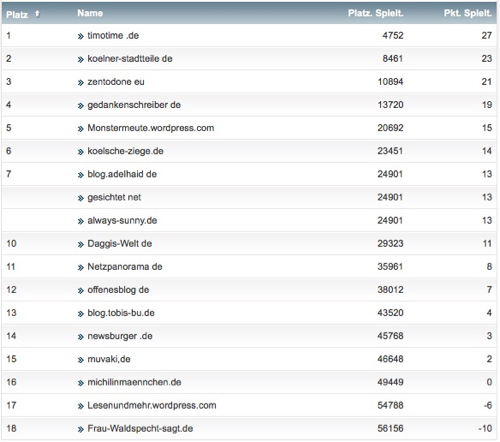Screen dimensions: 500x442
Task: Click the sort arrow beside Platz
Action: pos(37,13)
